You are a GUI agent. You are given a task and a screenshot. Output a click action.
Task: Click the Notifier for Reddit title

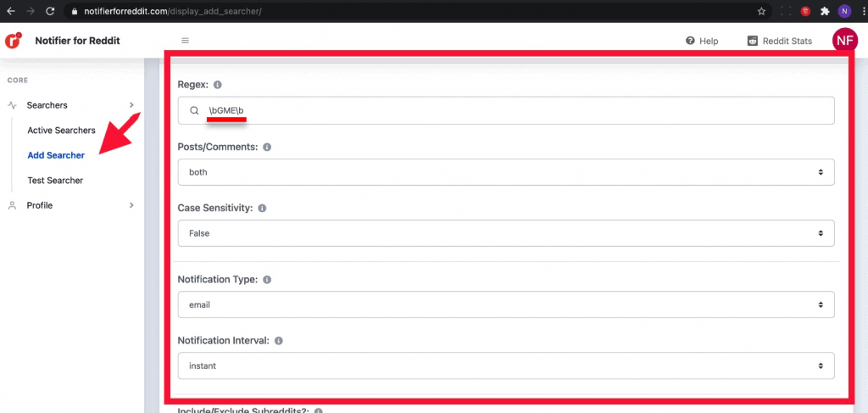coord(77,41)
